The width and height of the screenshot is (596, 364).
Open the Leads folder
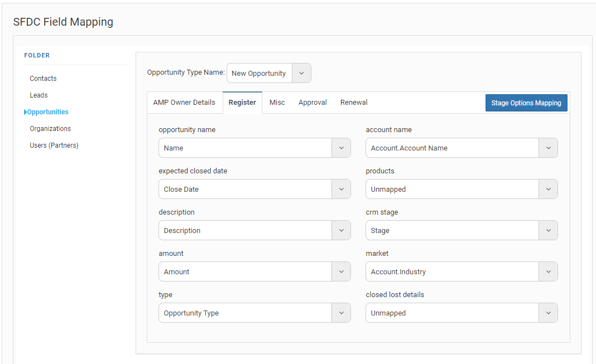(39, 95)
